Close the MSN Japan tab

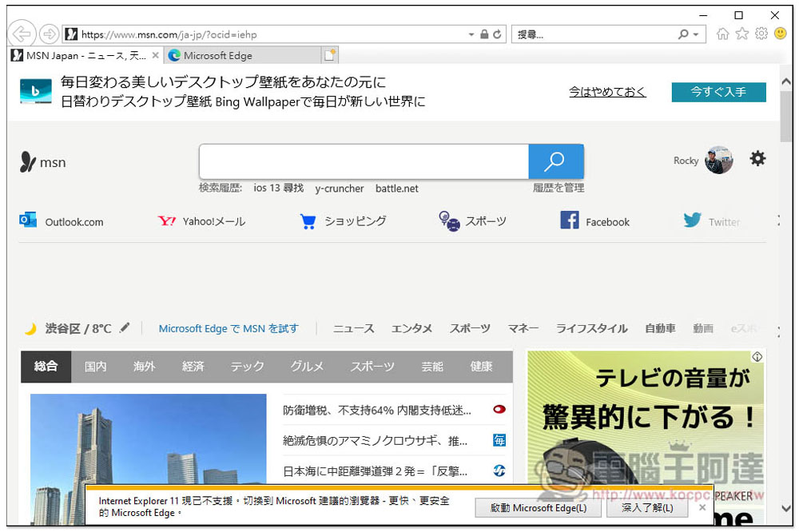pos(156,55)
